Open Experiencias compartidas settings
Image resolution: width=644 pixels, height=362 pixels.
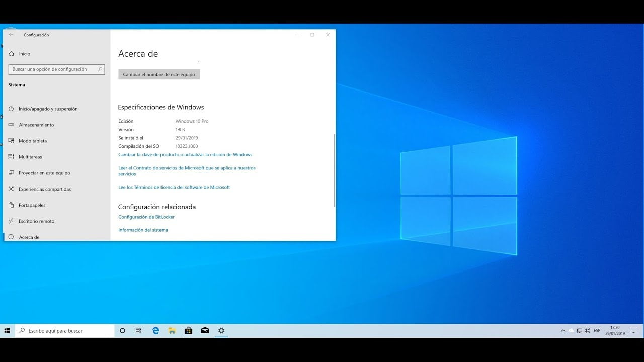point(45,189)
